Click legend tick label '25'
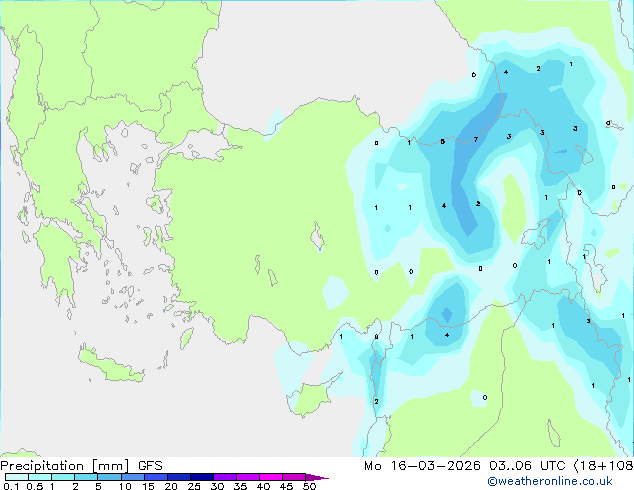 194,486
